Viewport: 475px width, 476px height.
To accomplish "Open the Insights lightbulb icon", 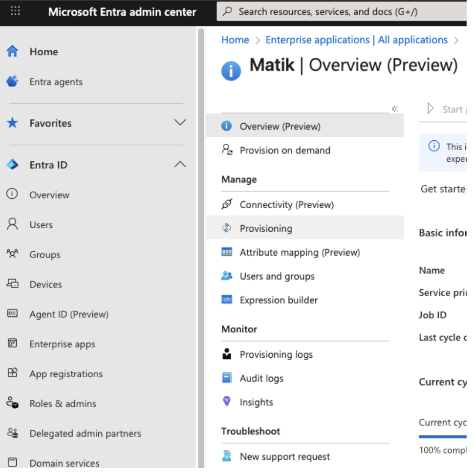I will (227, 402).
